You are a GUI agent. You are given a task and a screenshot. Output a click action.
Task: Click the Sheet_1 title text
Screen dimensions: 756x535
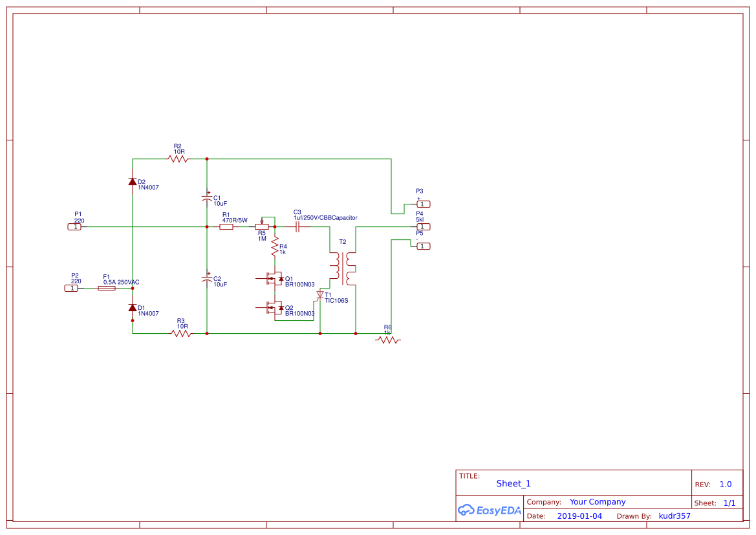pos(513,483)
